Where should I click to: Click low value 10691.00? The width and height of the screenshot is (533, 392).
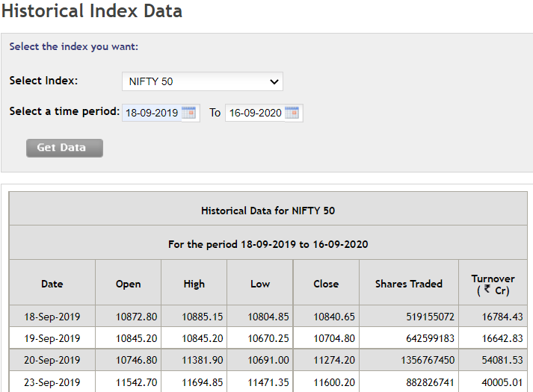268,360
